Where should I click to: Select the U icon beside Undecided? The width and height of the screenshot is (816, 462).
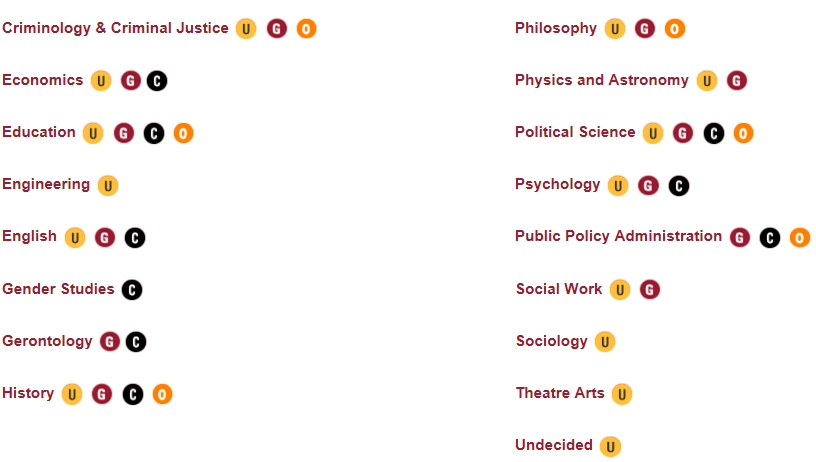point(610,446)
